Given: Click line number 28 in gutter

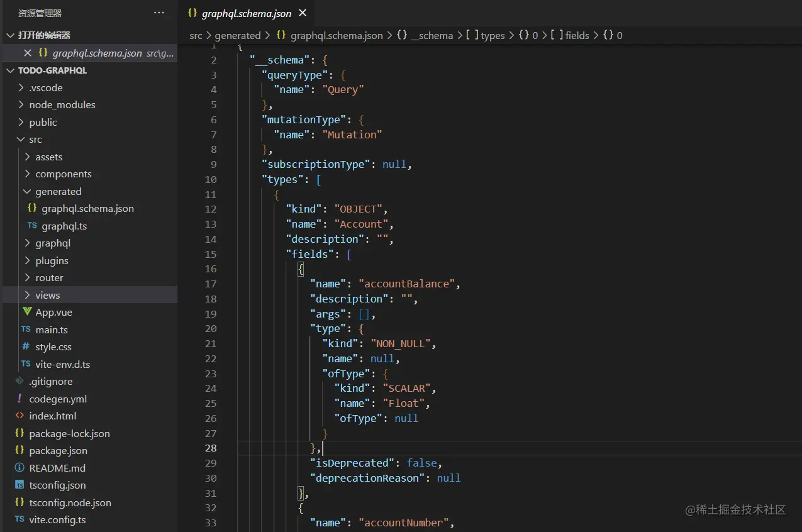Looking at the screenshot, I should click(210, 448).
